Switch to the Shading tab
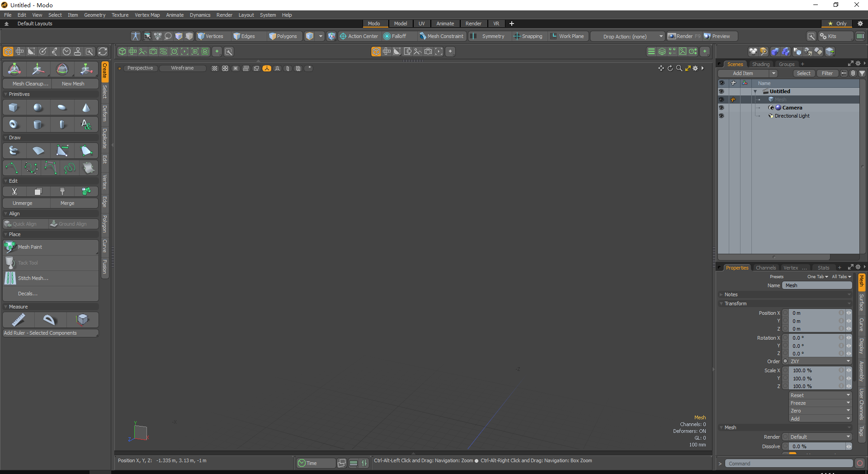This screenshot has height=474, width=868. [x=761, y=64]
